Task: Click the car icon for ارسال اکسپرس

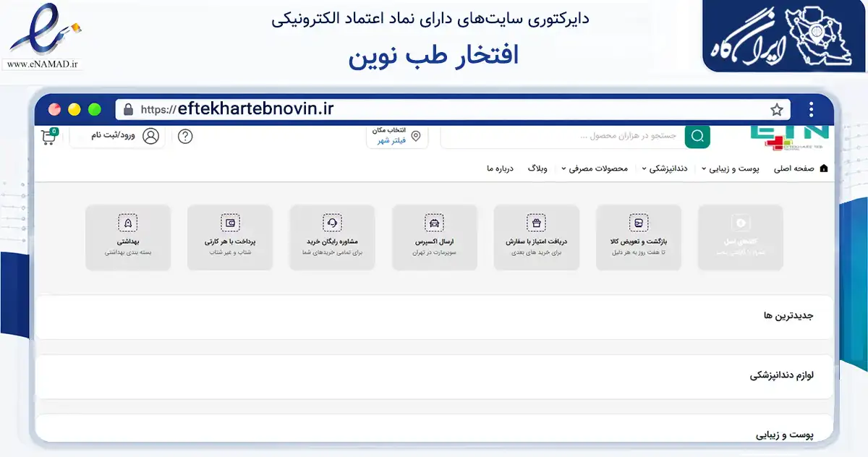Action: point(434,223)
